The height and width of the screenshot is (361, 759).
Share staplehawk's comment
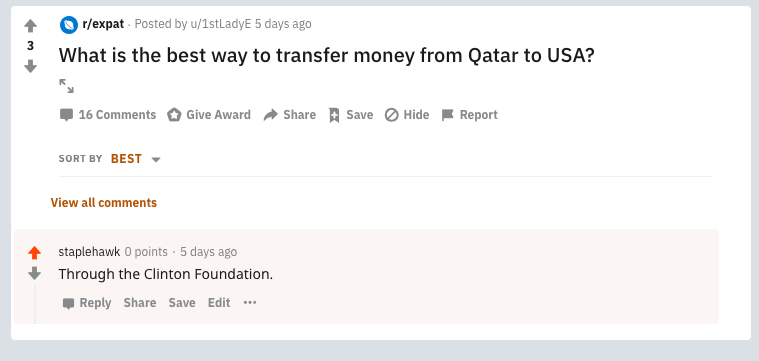click(x=139, y=303)
